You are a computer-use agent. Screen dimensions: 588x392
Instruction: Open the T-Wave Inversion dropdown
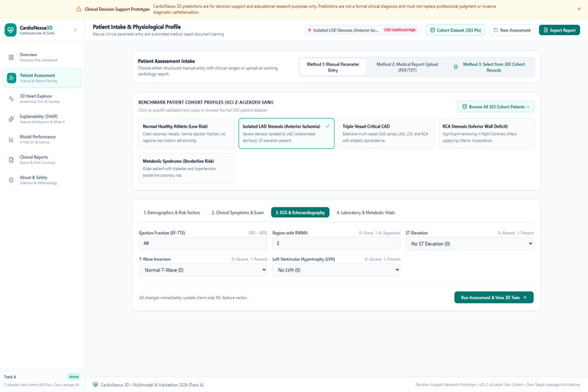(204, 270)
